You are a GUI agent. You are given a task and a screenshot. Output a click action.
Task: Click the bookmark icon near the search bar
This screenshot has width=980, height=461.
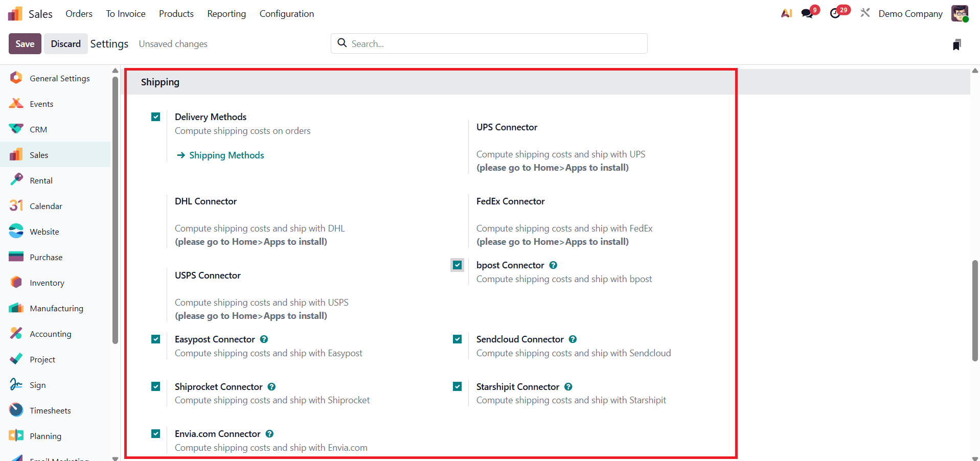(x=957, y=44)
